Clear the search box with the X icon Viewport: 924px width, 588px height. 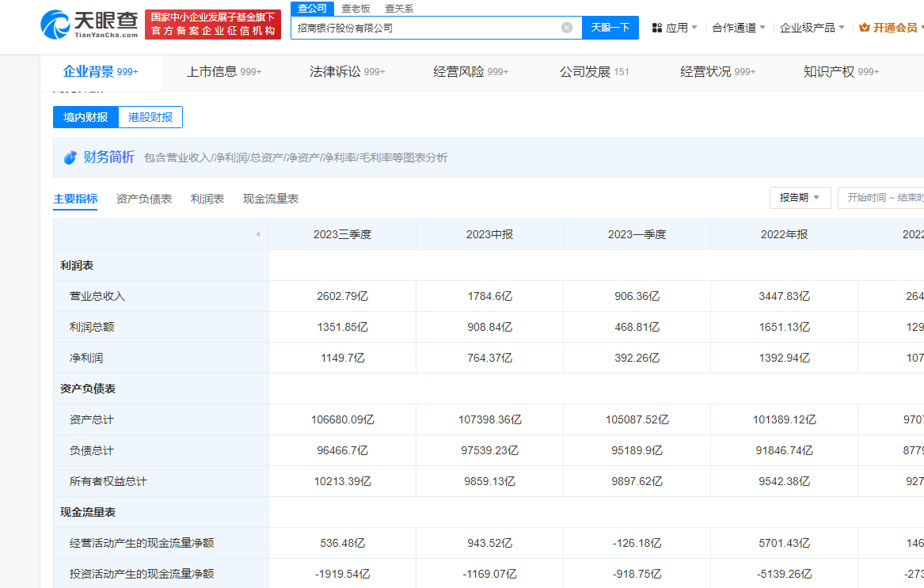567,28
